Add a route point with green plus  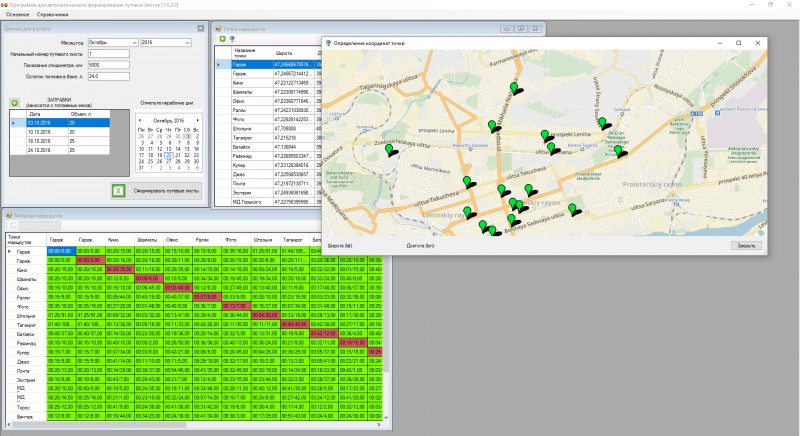pos(222,39)
